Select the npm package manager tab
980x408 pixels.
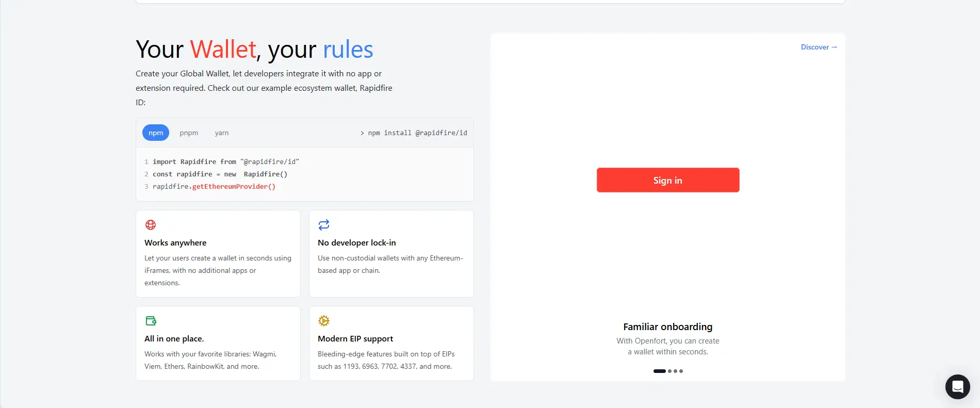tap(156, 133)
